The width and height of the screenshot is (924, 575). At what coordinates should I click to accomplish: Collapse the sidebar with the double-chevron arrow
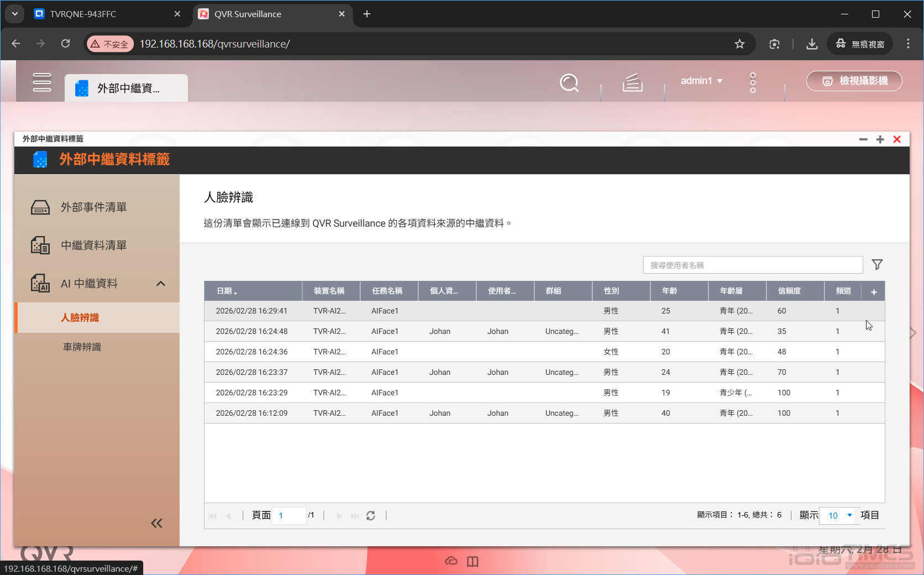(156, 523)
